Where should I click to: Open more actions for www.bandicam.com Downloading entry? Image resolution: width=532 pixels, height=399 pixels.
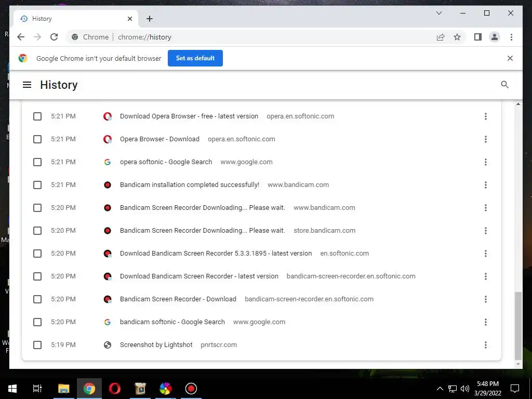pyautogui.click(x=486, y=208)
